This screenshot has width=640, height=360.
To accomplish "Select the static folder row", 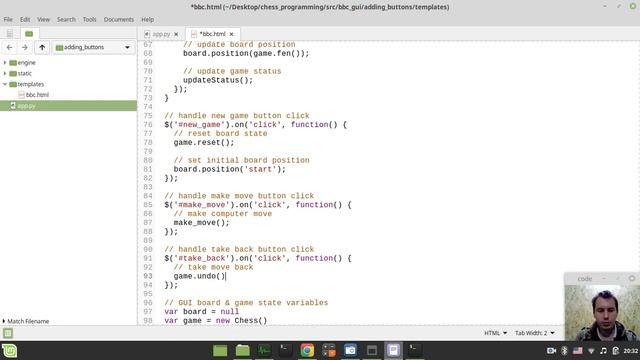I will tap(69, 73).
